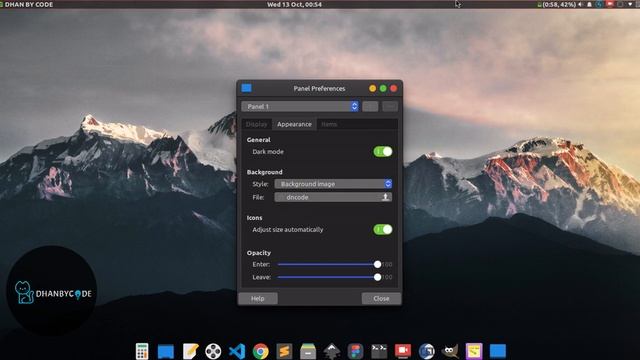Open the blue file manager dock icon beside Calculator
The image size is (640, 360).
click(x=166, y=351)
